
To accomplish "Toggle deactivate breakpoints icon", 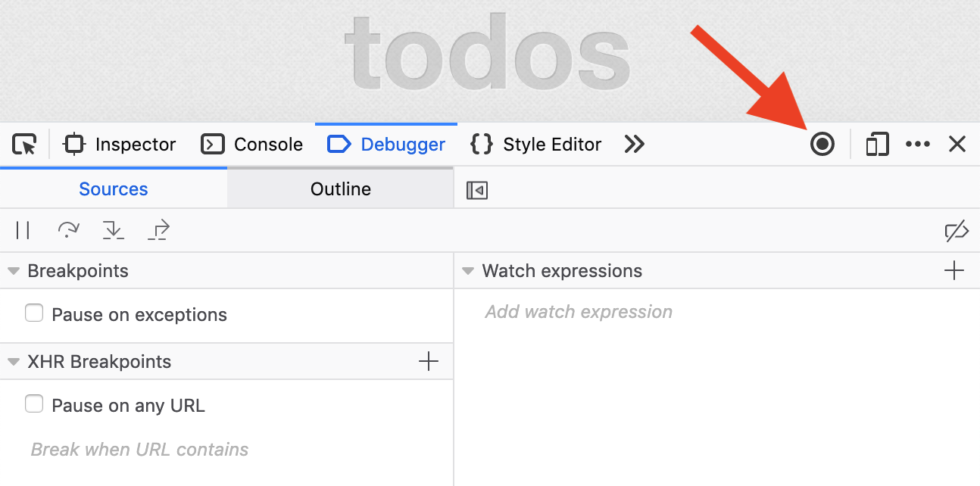I will coord(957,231).
